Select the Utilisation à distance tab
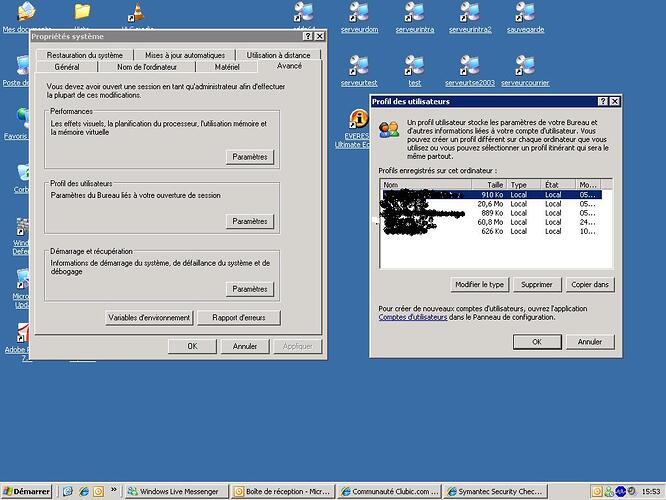666x500 pixels. coord(278,55)
